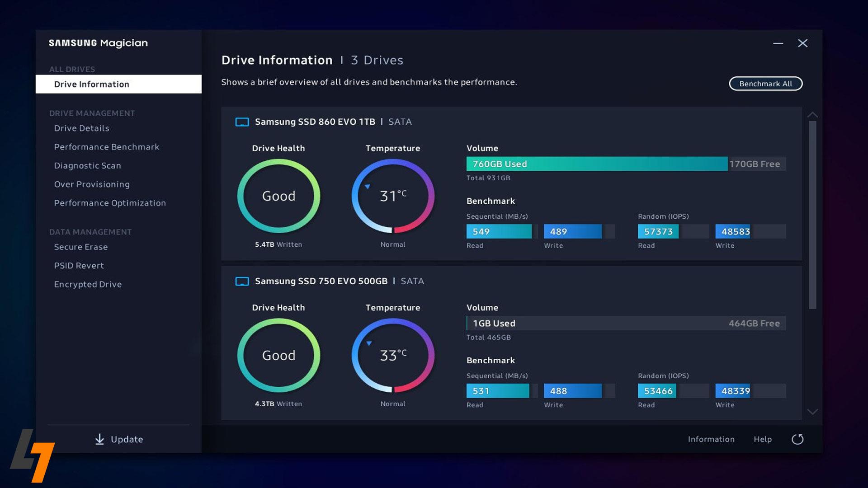Open the Secure Erase page

pyautogui.click(x=81, y=247)
